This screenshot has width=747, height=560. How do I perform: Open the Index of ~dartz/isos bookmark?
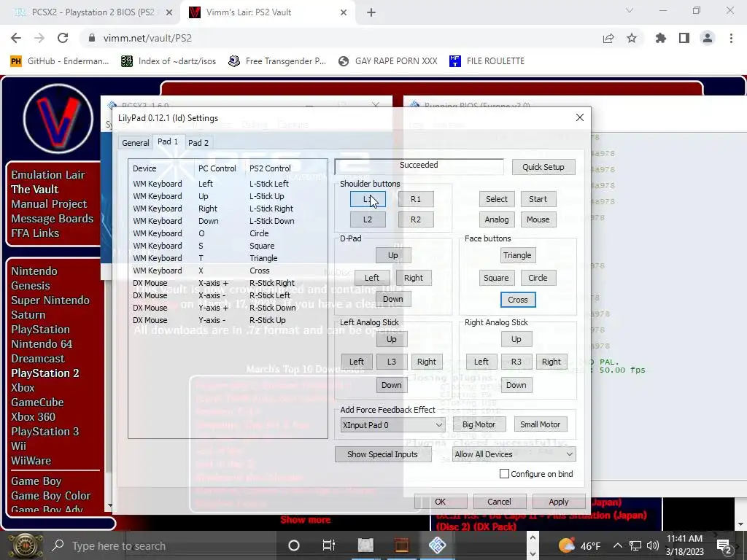tap(169, 61)
